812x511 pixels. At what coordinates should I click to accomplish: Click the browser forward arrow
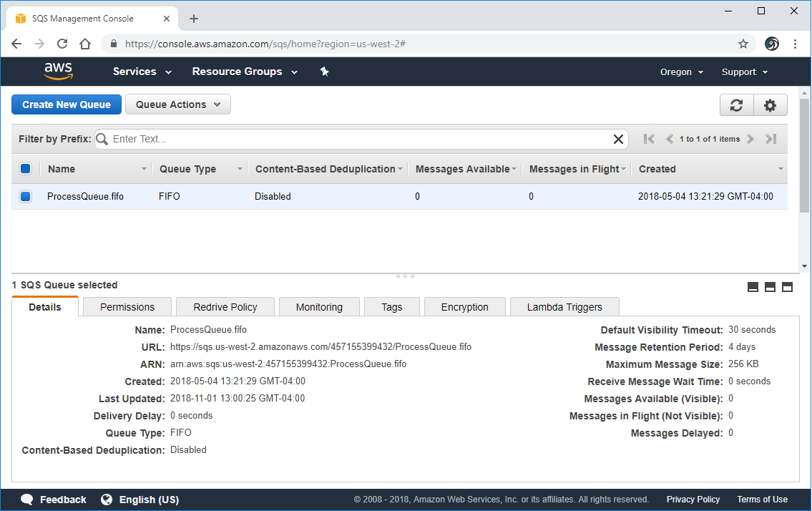point(39,44)
